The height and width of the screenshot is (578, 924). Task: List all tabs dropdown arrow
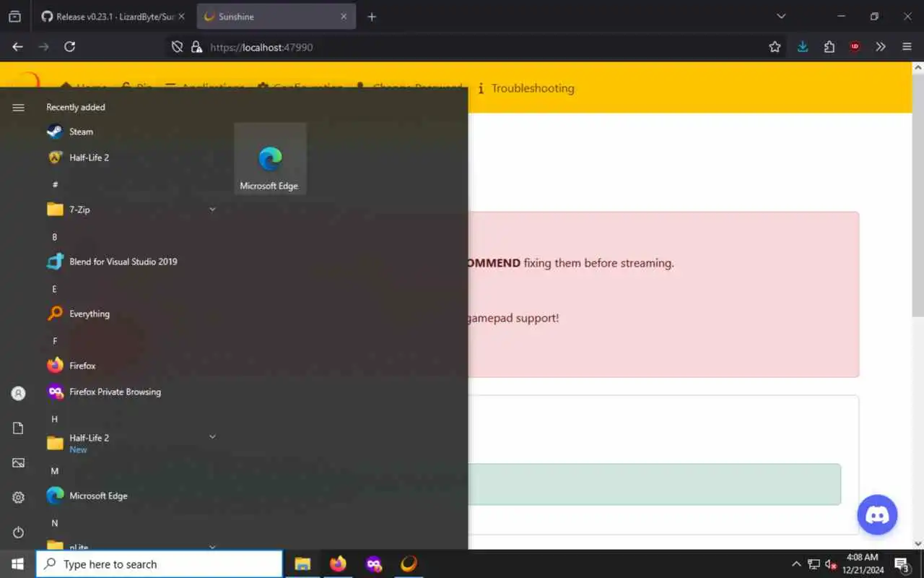coord(781,17)
